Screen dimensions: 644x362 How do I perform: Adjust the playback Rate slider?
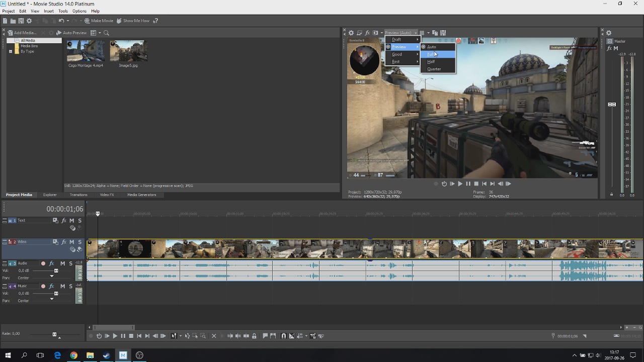[54, 334]
